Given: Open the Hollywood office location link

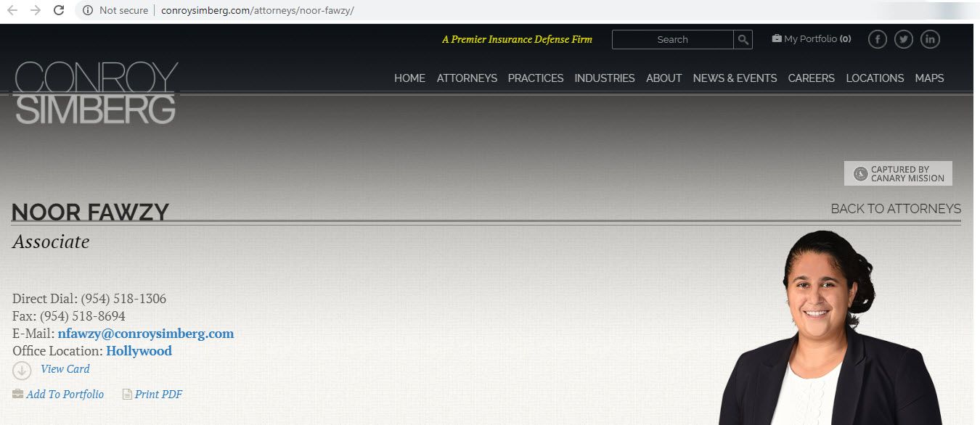Looking at the screenshot, I should coord(139,351).
